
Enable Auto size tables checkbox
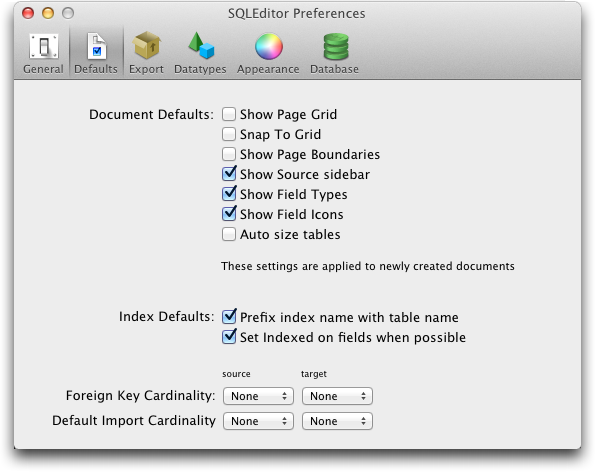click(x=229, y=234)
